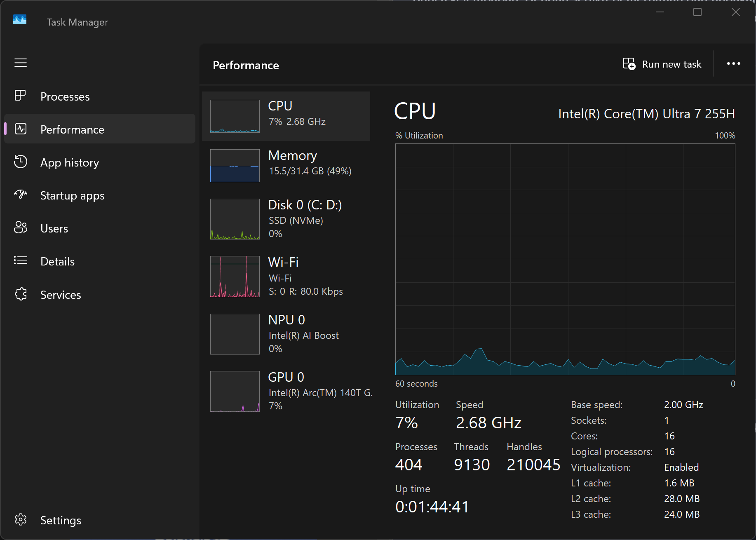This screenshot has width=756, height=540.
Task: Open the three-dots more options menu
Action: (733, 64)
